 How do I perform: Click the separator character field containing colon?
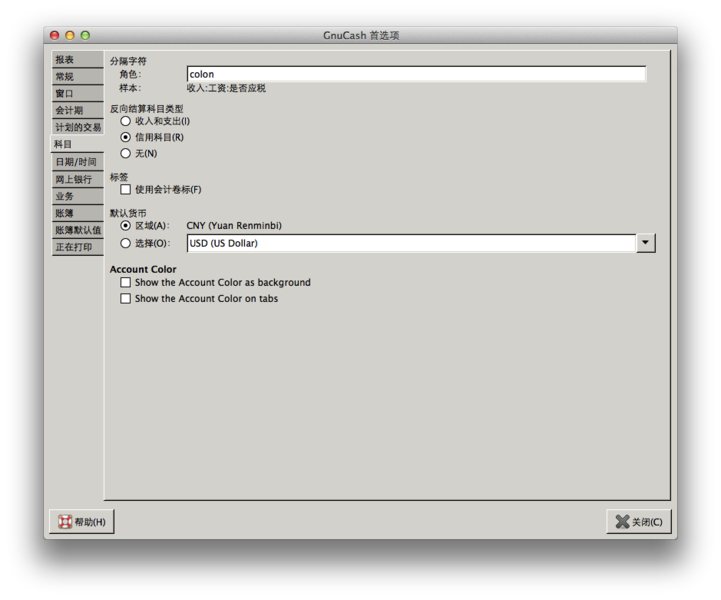coord(416,74)
